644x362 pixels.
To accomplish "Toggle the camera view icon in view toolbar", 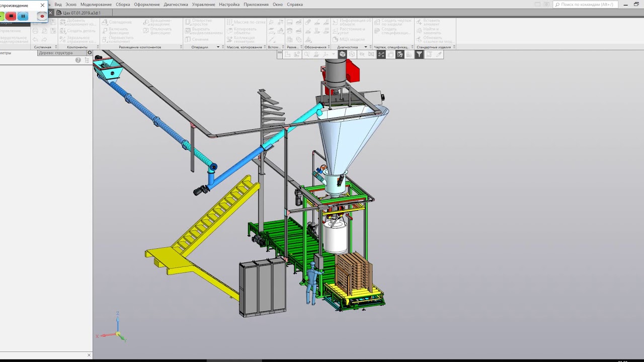I will click(371, 54).
